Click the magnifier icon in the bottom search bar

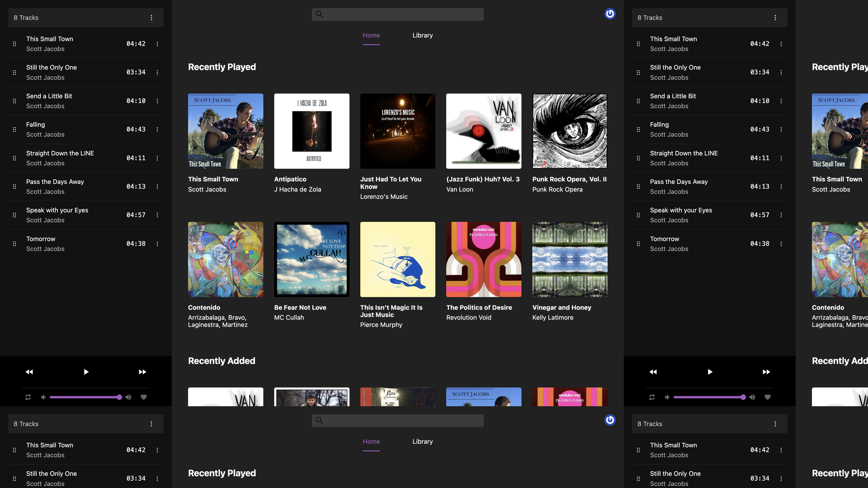[319, 421]
